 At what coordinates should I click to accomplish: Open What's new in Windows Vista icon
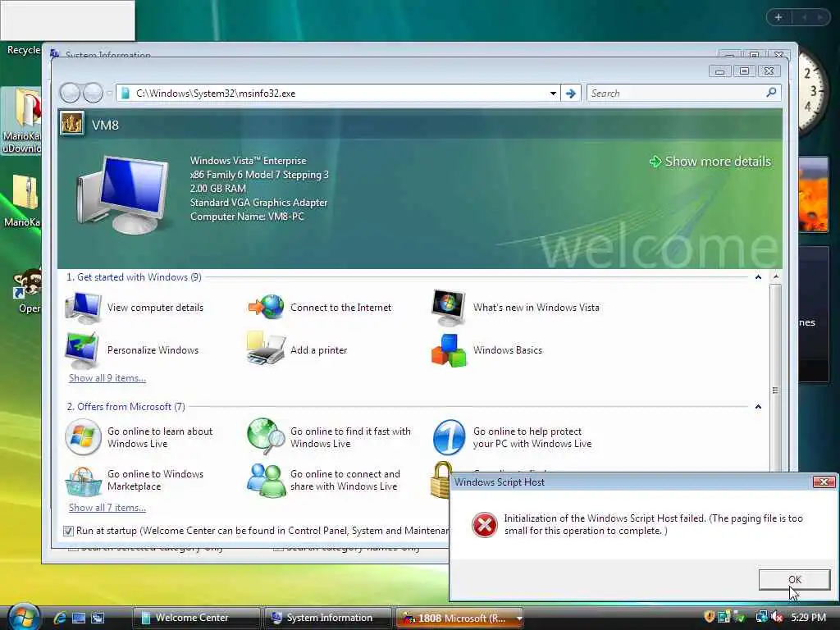[x=449, y=308]
